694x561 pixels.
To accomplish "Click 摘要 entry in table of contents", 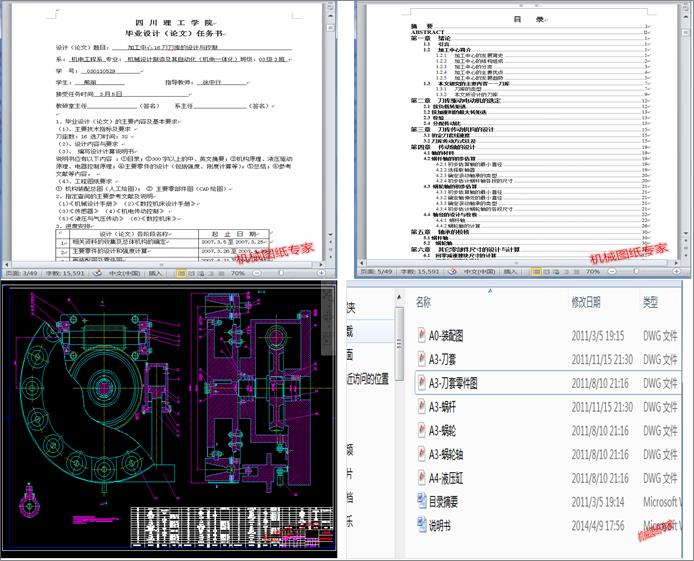I will [x=421, y=27].
